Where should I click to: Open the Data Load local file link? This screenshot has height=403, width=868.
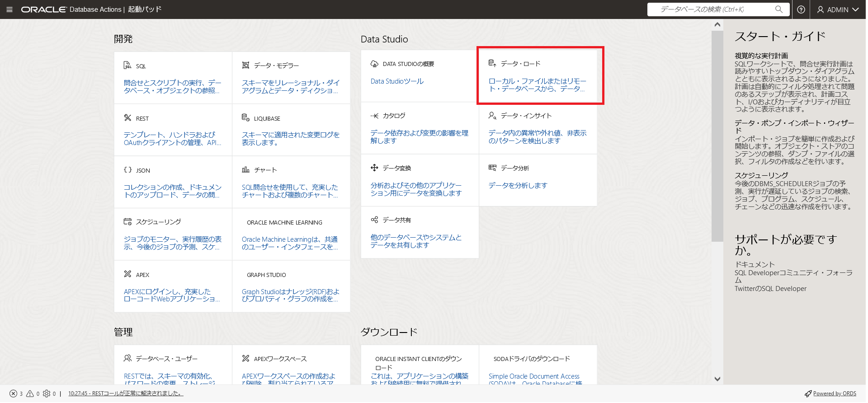click(x=537, y=84)
